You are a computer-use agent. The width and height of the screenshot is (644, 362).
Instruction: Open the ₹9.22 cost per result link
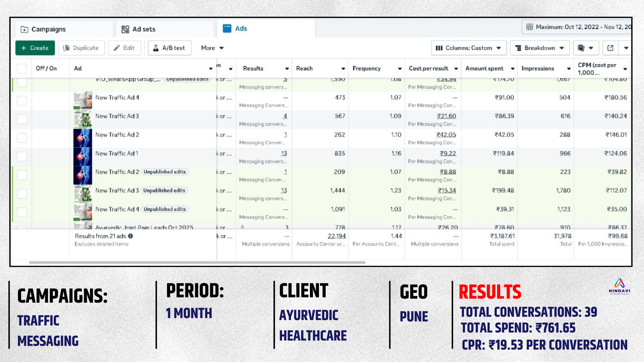tap(448, 154)
